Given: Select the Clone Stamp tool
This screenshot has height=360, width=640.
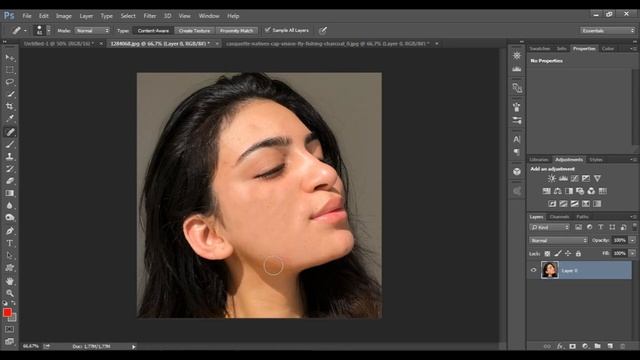Looking at the screenshot, I should [10, 156].
